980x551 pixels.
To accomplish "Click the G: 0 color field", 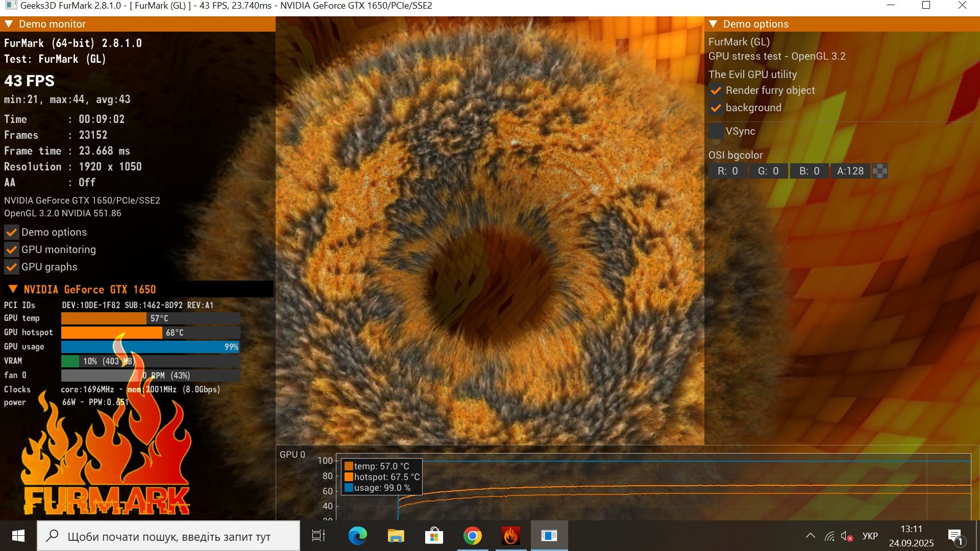I will coord(768,171).
